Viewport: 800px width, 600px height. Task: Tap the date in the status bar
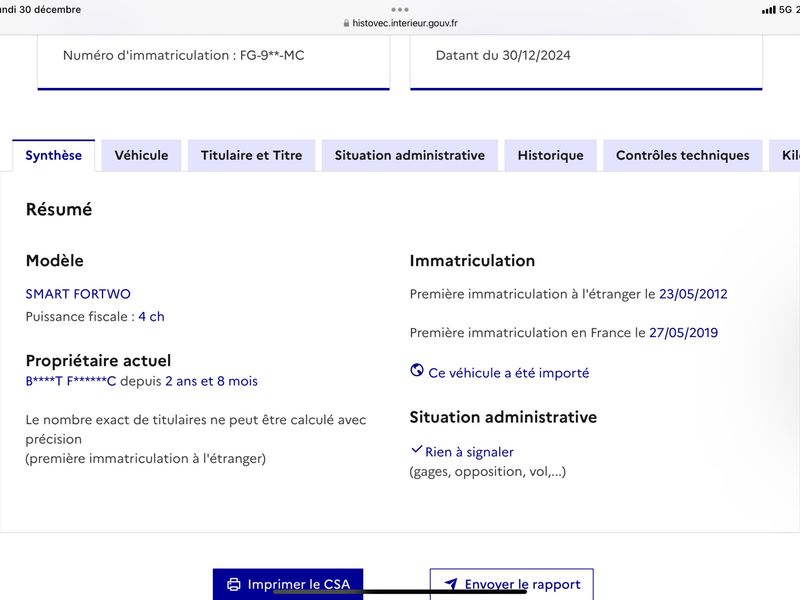pos(40,10)
